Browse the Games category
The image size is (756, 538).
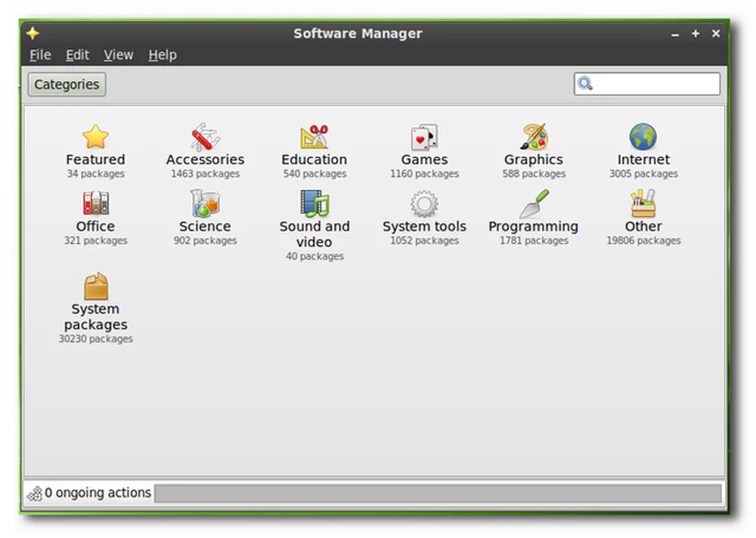tap(424, 147)
